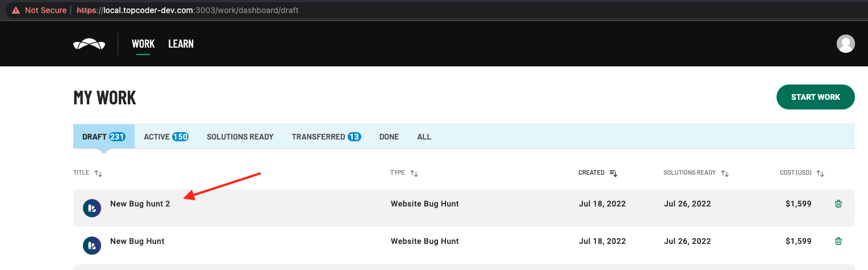This screenshot has width=868, height=270.
Task: Click the MY WORK heading
Action: pyautogui.click(x=105, y=98)
